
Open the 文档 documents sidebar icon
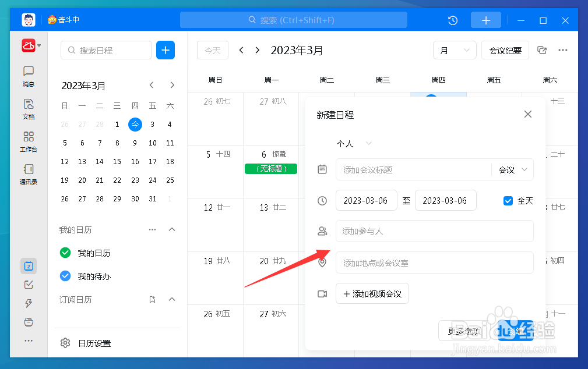[29, 109]
